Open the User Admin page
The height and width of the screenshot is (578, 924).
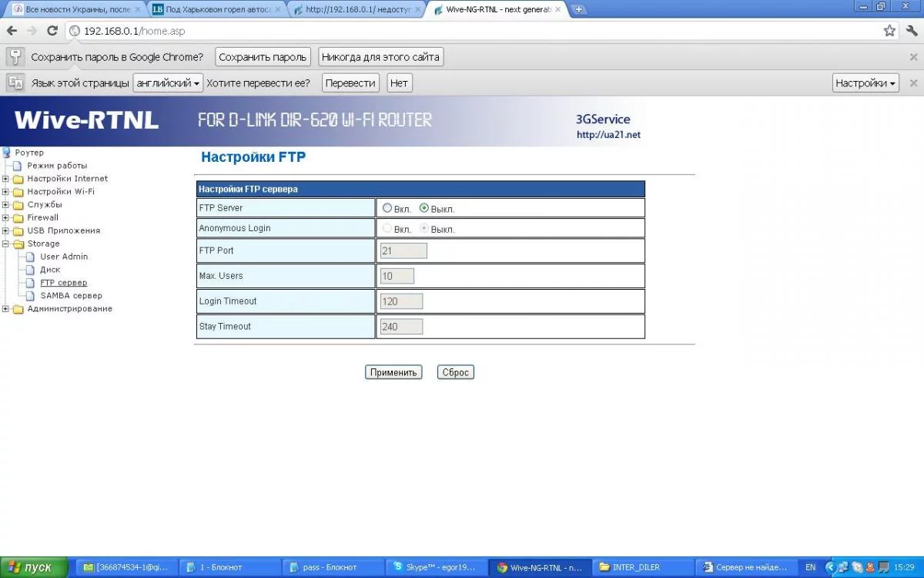point(64,257)
